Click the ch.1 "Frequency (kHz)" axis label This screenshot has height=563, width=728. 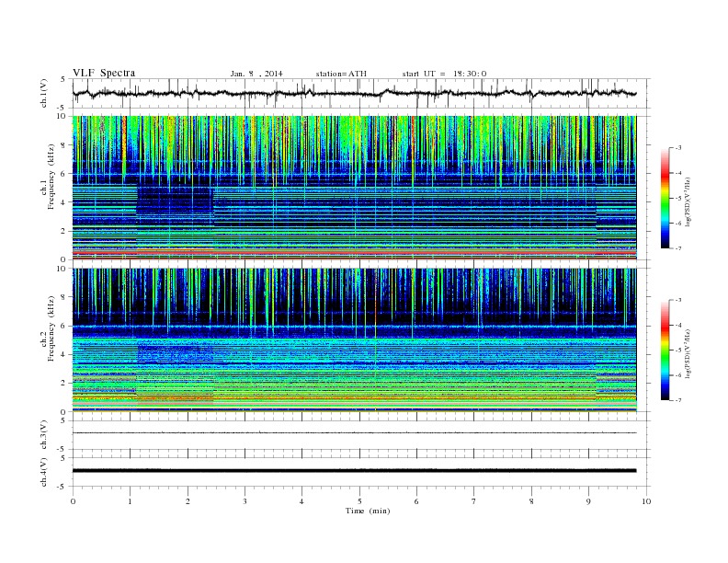pos(51,177)
